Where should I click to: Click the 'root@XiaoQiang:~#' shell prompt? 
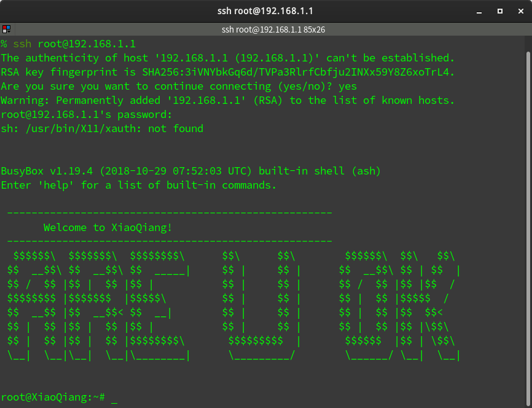click(53, 397)
